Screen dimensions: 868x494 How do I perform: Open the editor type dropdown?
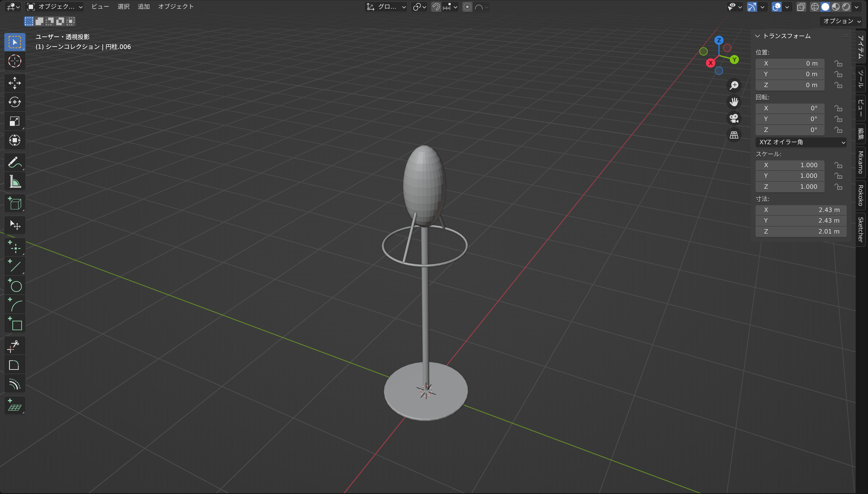13,7
